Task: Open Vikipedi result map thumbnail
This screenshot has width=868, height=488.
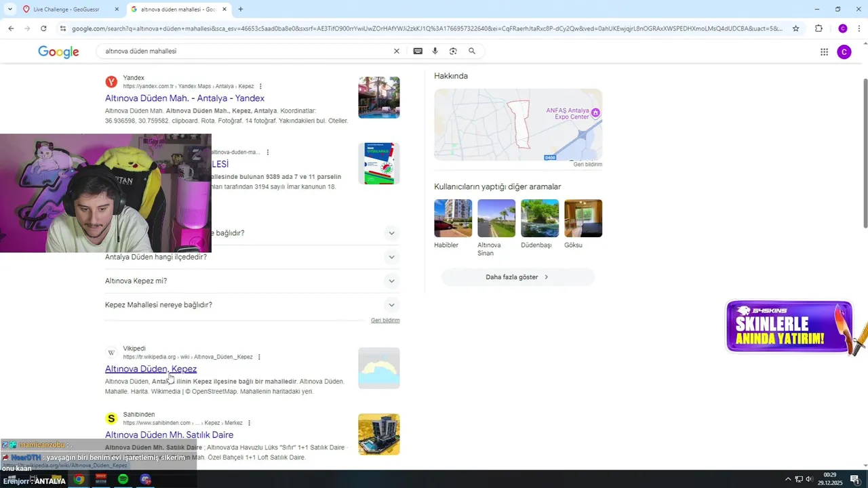Action: (379, 368)
